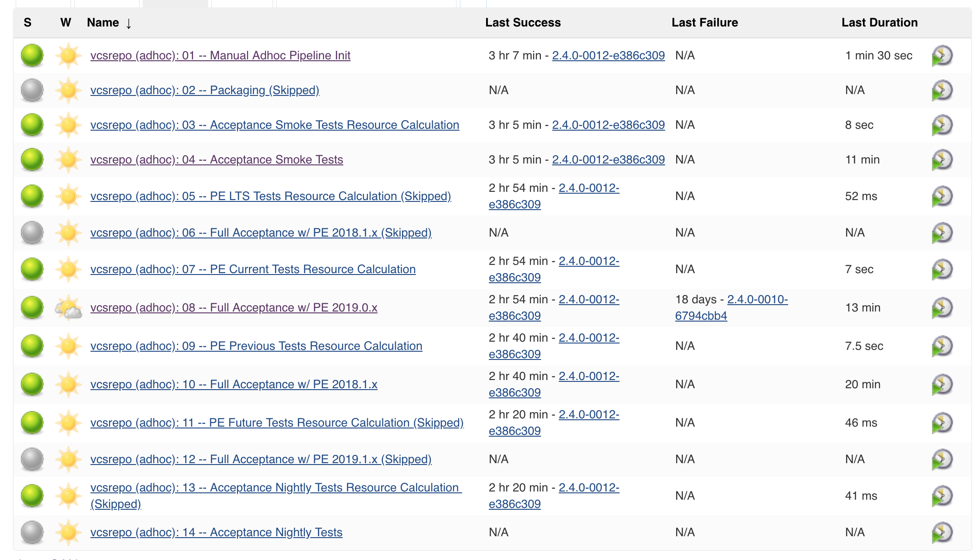Open 07 PE Current Tests Resource Calculation job
The image size is (974, 560).
tap(253, 269)
